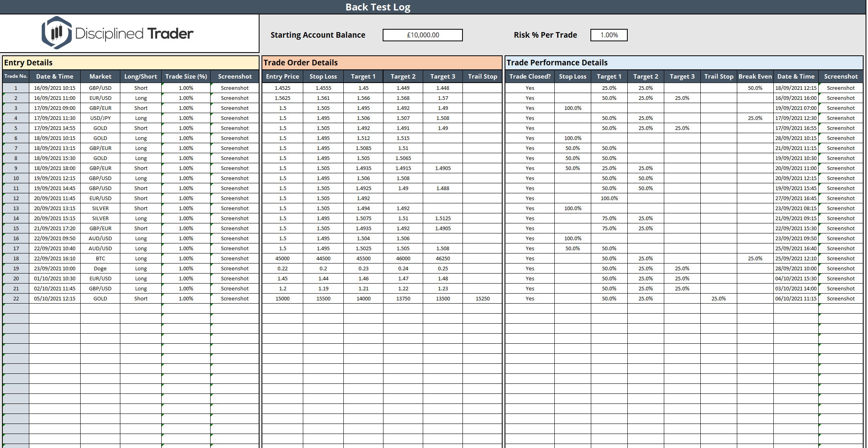Select Target 2 cell 1.4915
The image size is (868, 448).
403,168
